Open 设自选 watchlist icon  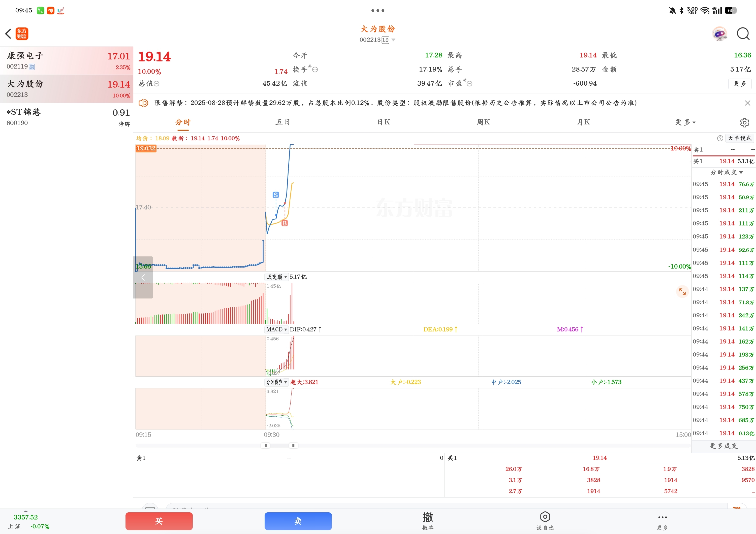pyautogui.click(x=545, y=520)
